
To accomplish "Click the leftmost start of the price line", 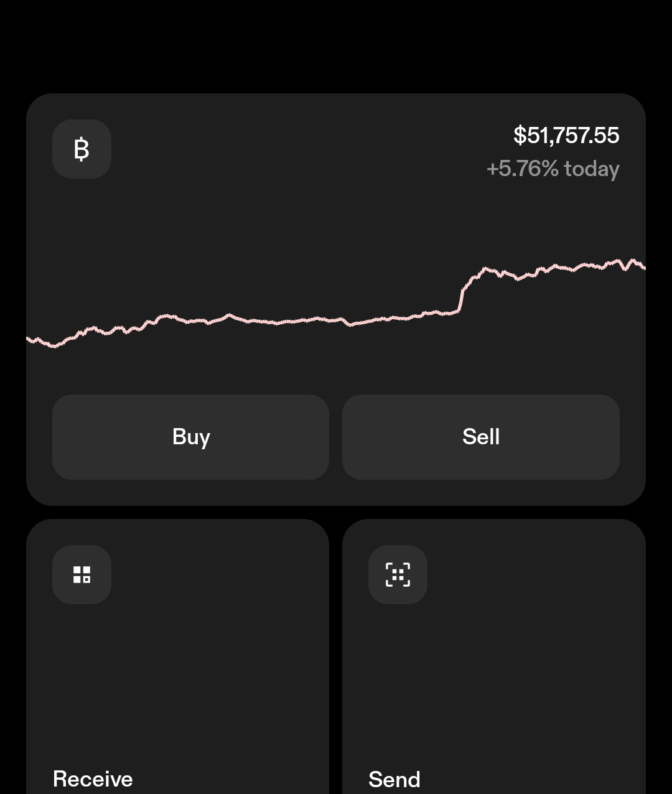I will point(29,339).
